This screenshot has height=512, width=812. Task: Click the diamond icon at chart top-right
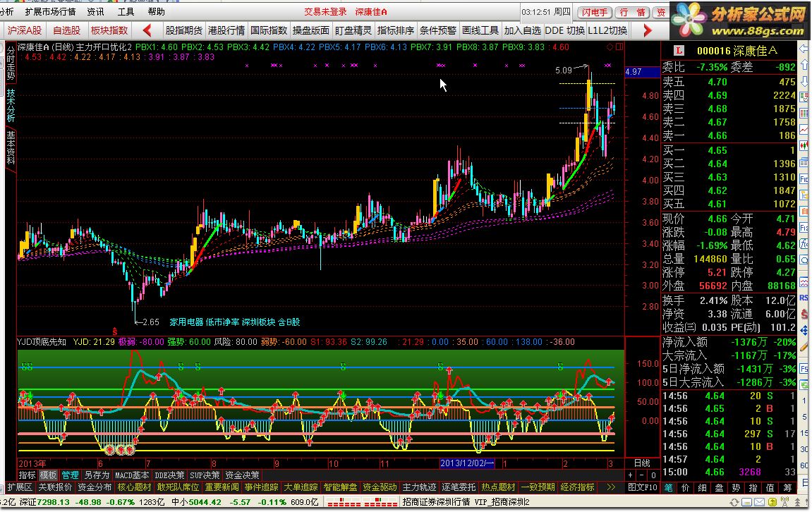[x=610, y=47]
